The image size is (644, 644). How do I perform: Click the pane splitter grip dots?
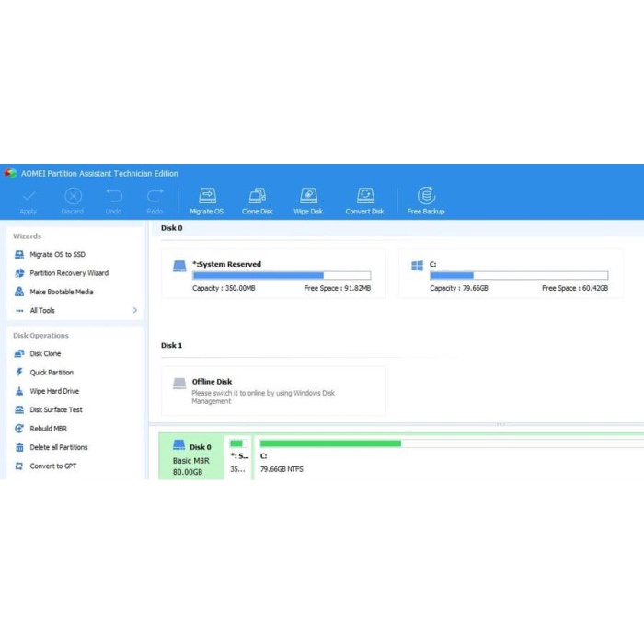[x=500, y=424]
